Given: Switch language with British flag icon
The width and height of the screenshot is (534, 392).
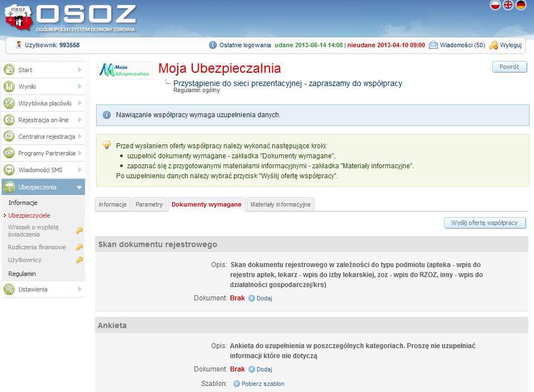Looking at the screenshot, I should 508,5.
